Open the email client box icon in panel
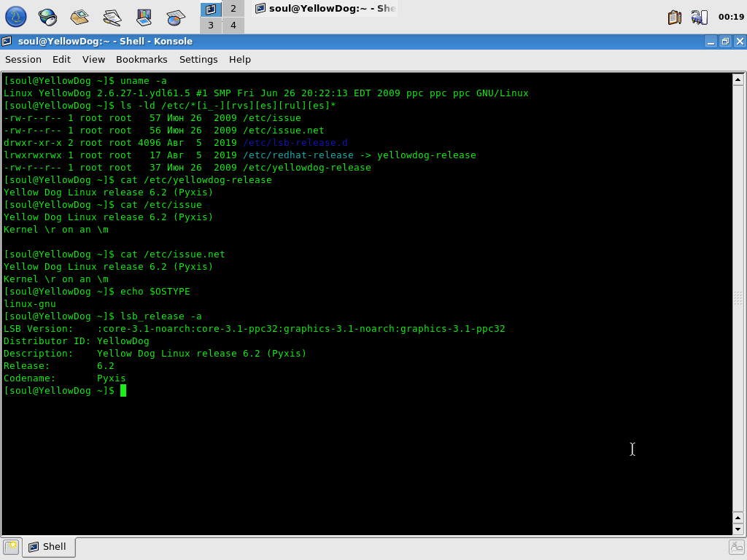This screenshot has width=747, height=560. point(80,17)
